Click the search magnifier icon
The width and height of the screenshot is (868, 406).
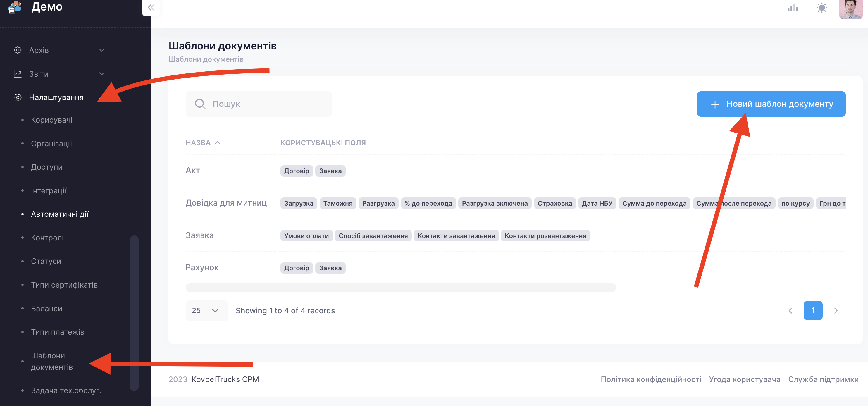(200, 104)
